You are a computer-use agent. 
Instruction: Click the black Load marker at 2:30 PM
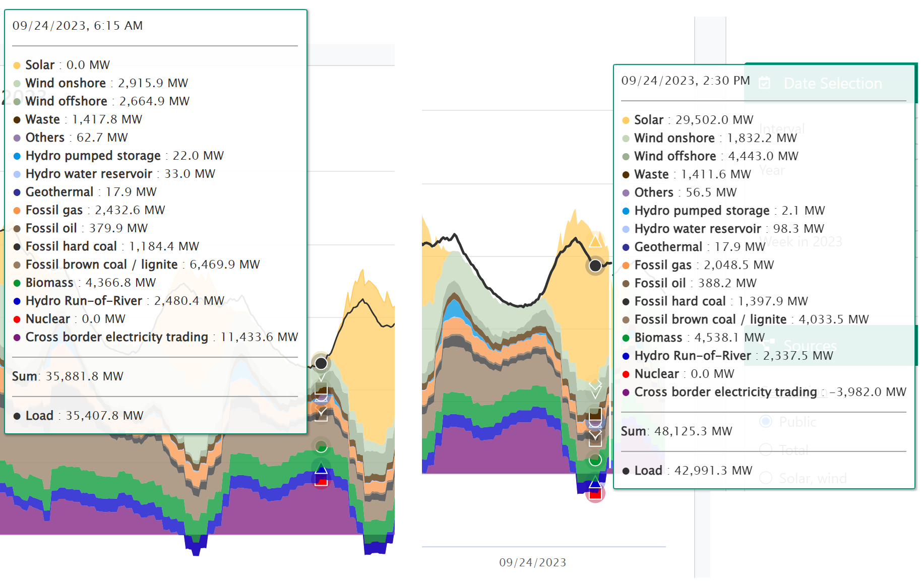(x=595, y=265)
